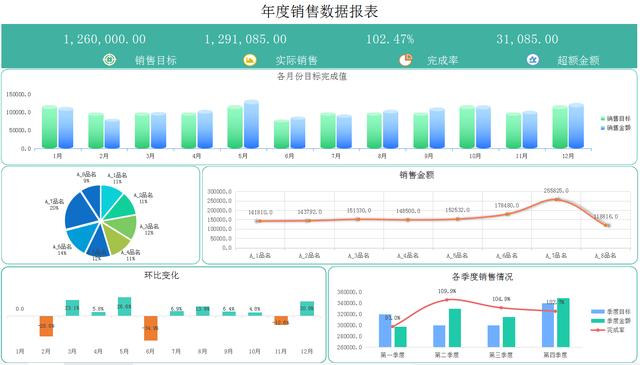Select the 各月份目标完成值 chart title
The height and width of the screenshot is (365, 640).
click(312, 76)
